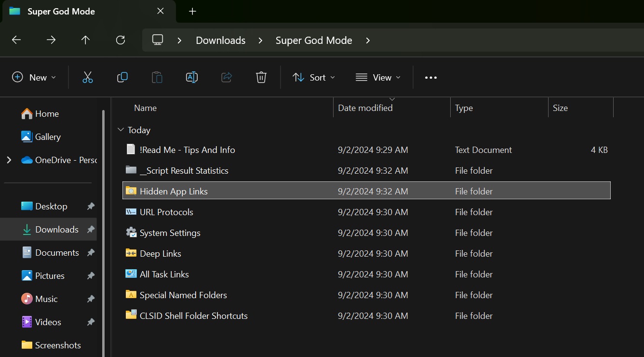
Task: Click the navigation pane vertical scrollbar
Action: (x=103, y=233)
